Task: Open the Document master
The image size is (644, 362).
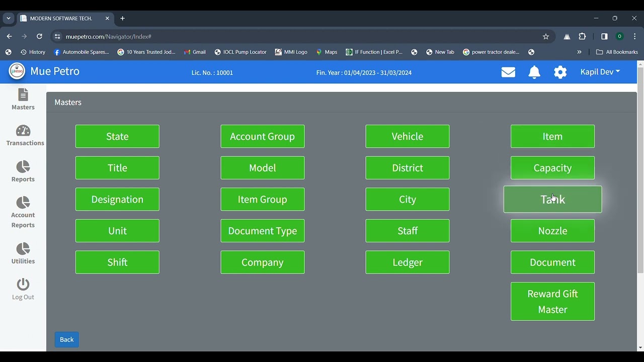Action: point(552,262)
